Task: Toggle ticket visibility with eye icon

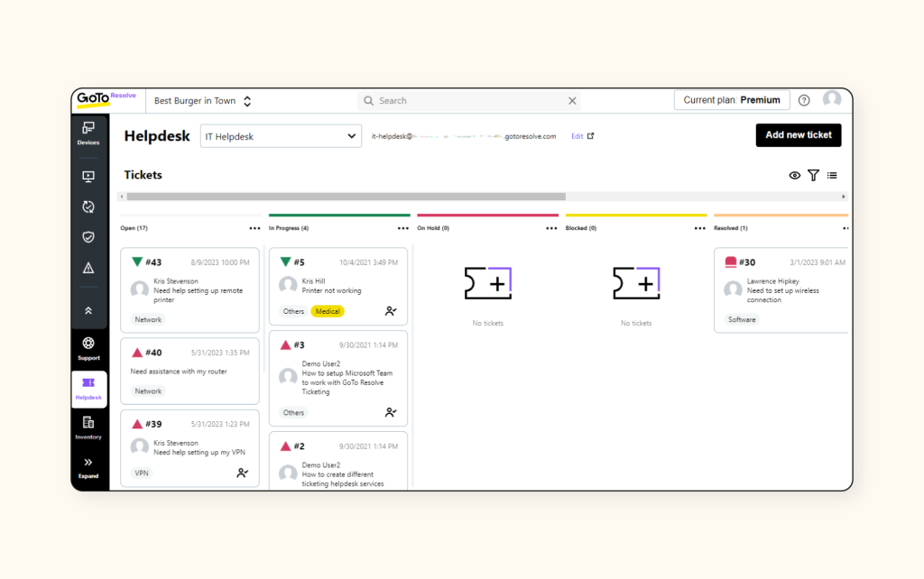Action: click(795, 175)
